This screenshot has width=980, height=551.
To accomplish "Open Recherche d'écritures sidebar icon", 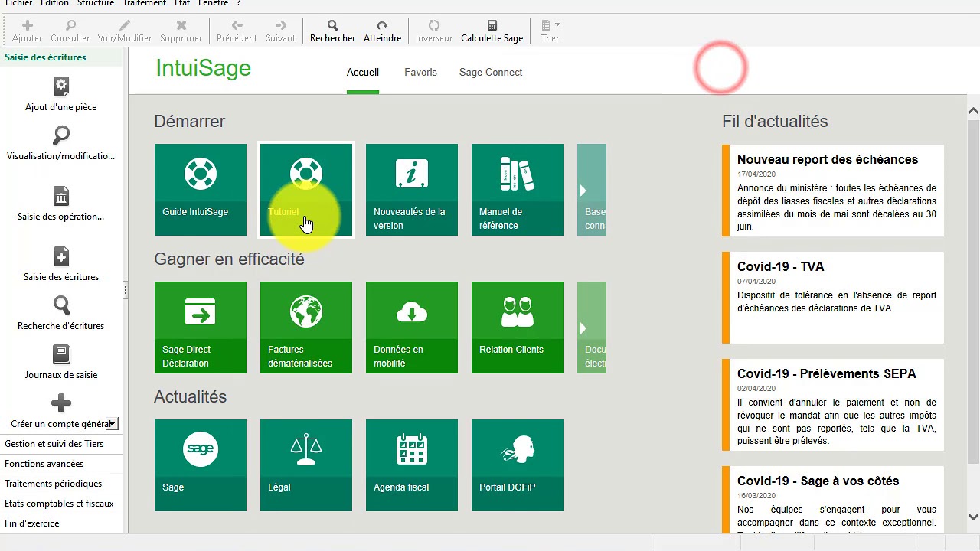I will click(61, 305).
